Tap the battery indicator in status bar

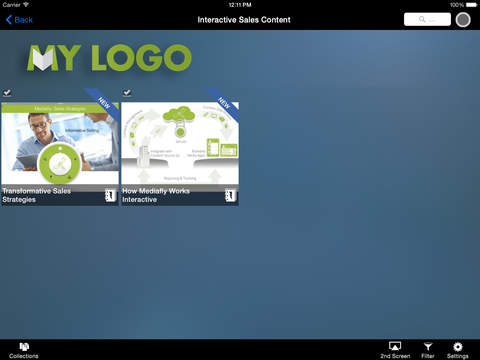click(x=472, y=5)
